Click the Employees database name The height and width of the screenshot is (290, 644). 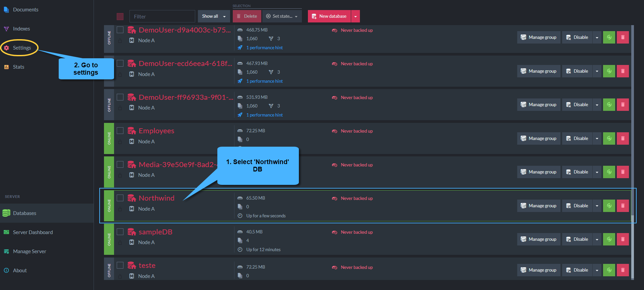click(x=157, y=131)
